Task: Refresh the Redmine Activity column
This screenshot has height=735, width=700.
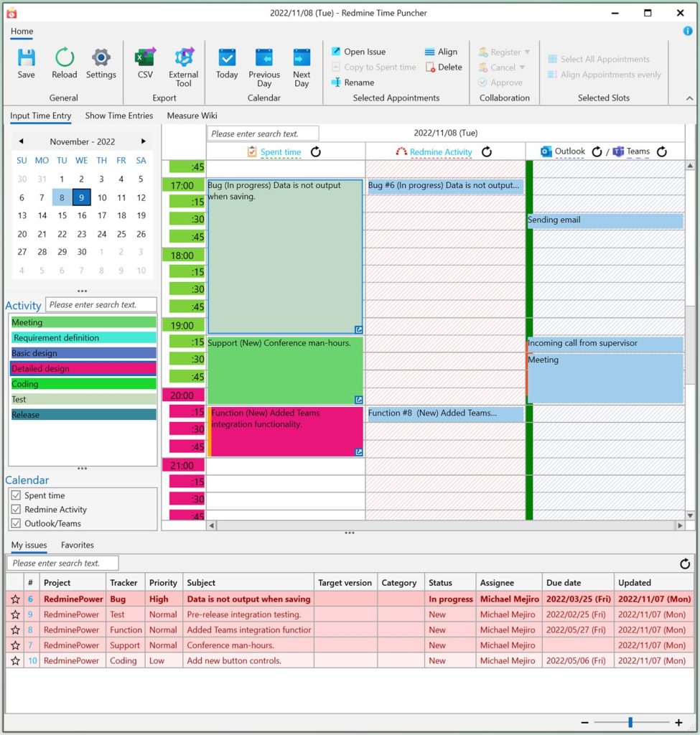Action: pos(487,152)
